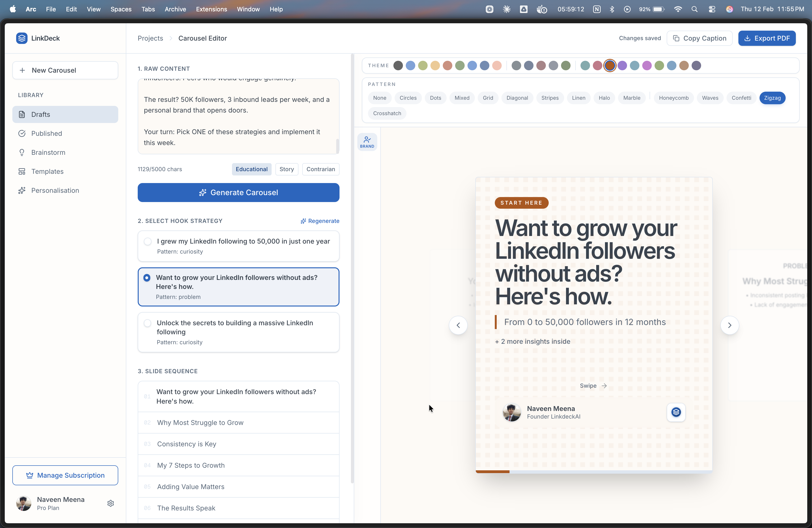This screenshot has height=528, width=812.
Task: Click Generate Carousel
Action: point(238,192)
